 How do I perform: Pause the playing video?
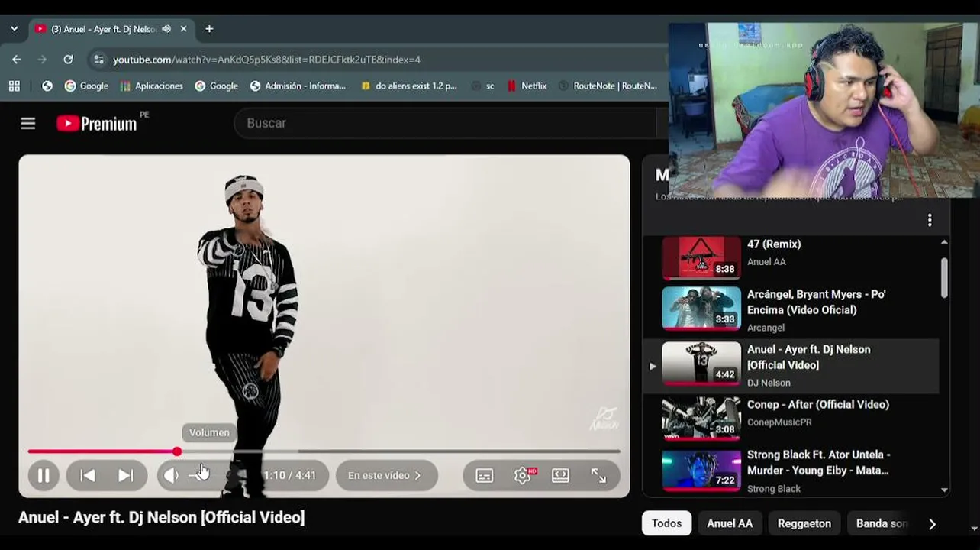(44, 475)
